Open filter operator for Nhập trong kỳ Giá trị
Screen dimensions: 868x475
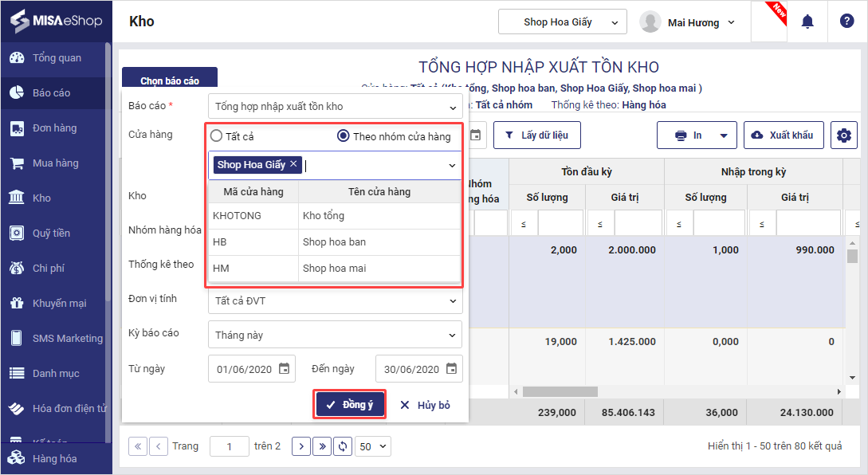pos(762,224)
